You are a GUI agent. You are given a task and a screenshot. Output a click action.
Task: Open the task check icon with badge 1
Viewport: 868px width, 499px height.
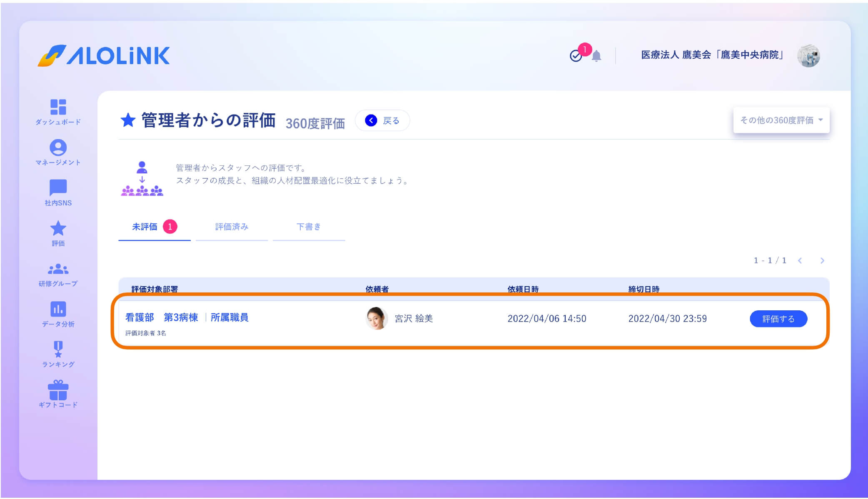click(x=576, y=56)
